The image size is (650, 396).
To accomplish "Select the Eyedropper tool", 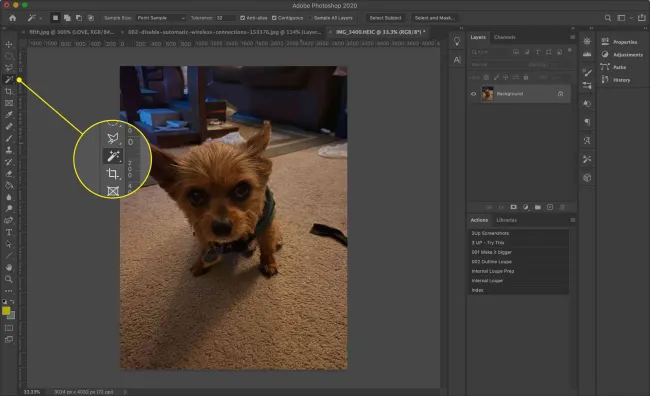I will tap(9, 115).
